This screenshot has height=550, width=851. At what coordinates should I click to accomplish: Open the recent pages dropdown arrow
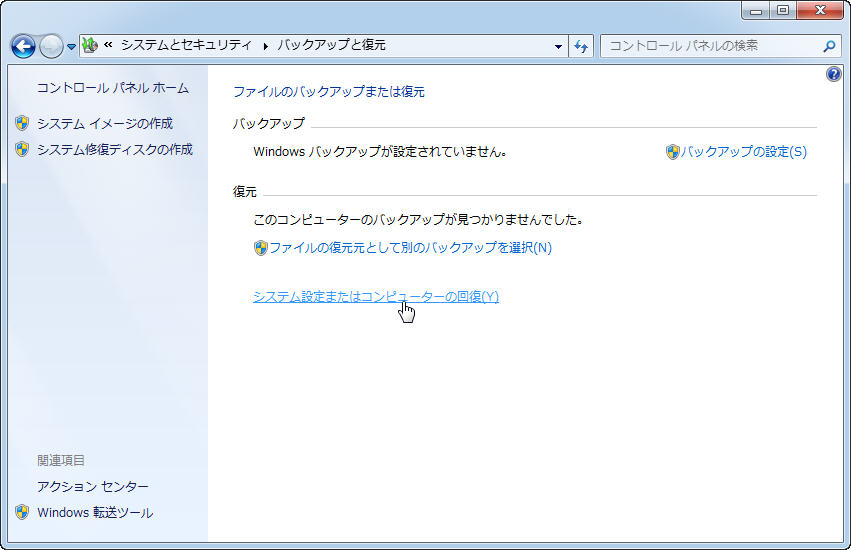[x=71, y=47]
